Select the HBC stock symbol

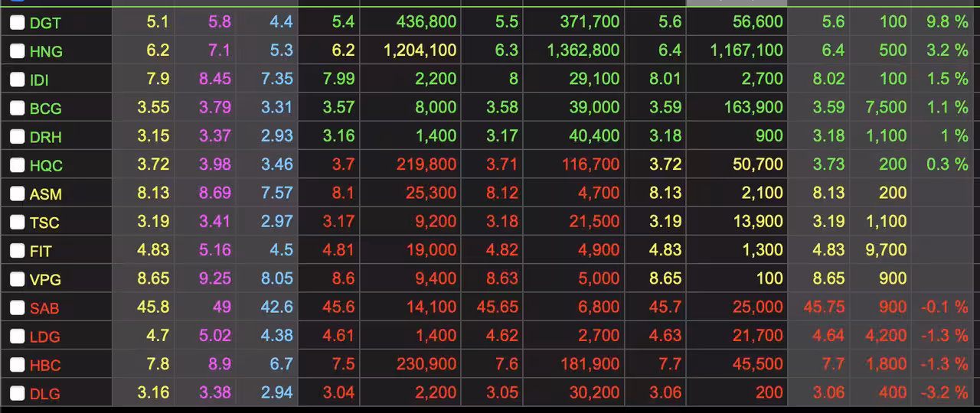pyautogui.click(x=45, y=366)
